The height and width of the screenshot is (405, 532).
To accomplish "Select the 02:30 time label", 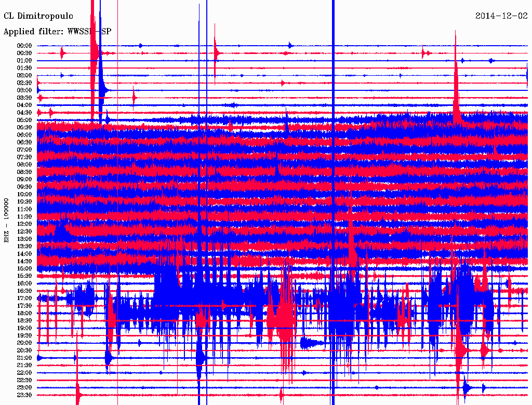I will pyautogui.click(x=24, y=83).
